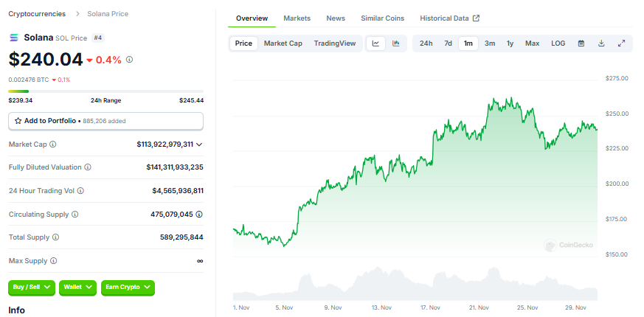Open Market Cap info tooltip icon
Screen dimensions: 644x317
(x=53, y=144)
